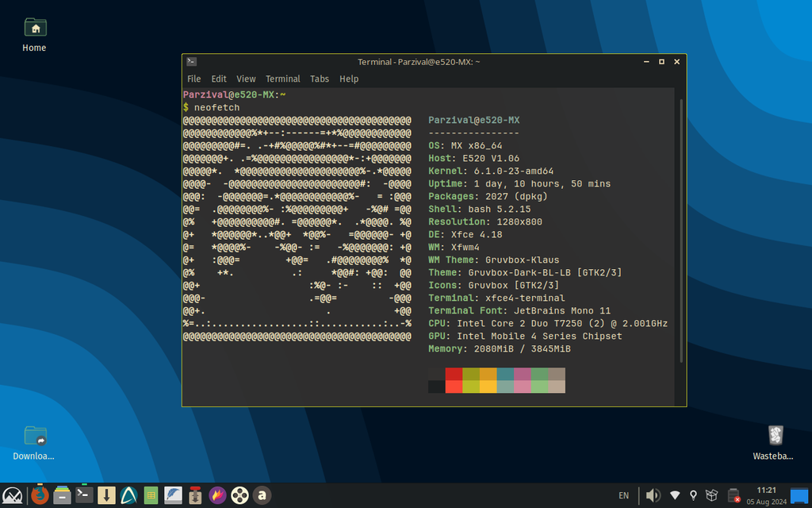The height and width of the screenshot is (508, 812).
Task: Click the package updater box icon
Action: point(712,495)
